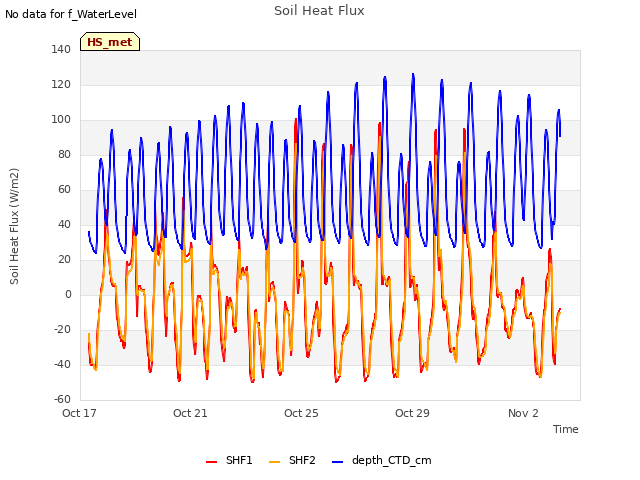Click the 120 y-axis tick label

61,84
